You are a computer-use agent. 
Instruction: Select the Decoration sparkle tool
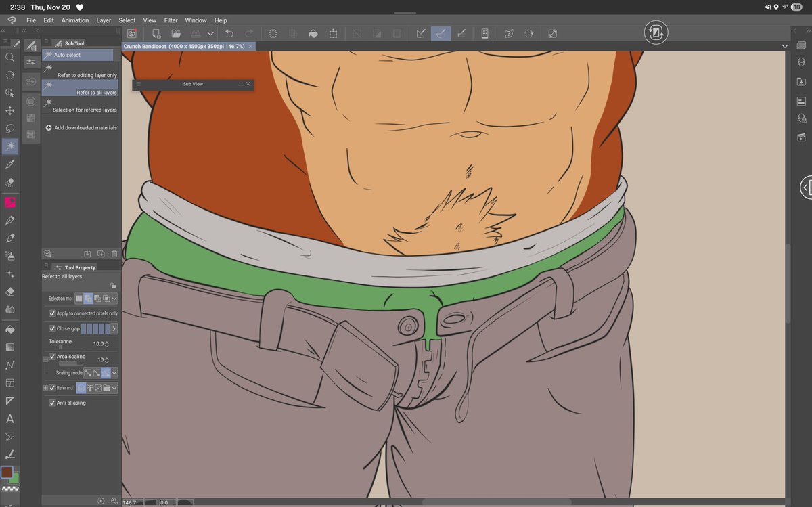[x=9, y=273]
